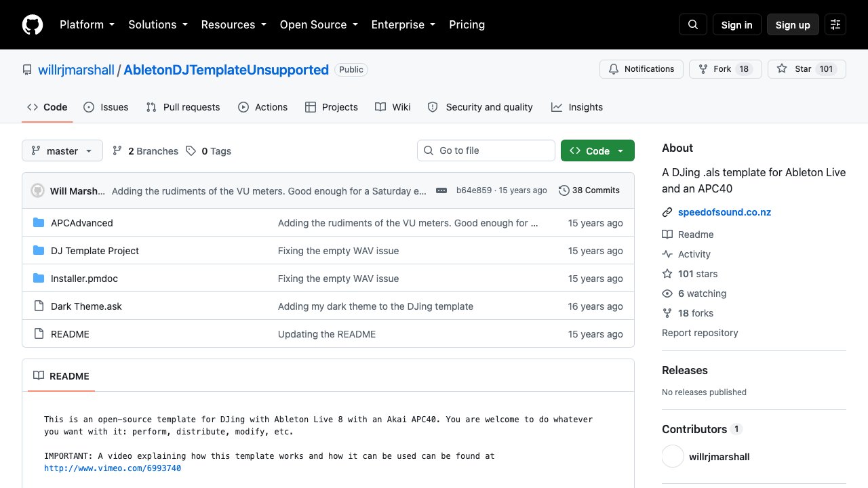Image resolution: width=868 pixels, height=488 pixels.
Task: Click the book icon in README header
Action: [x=39, y=376]
